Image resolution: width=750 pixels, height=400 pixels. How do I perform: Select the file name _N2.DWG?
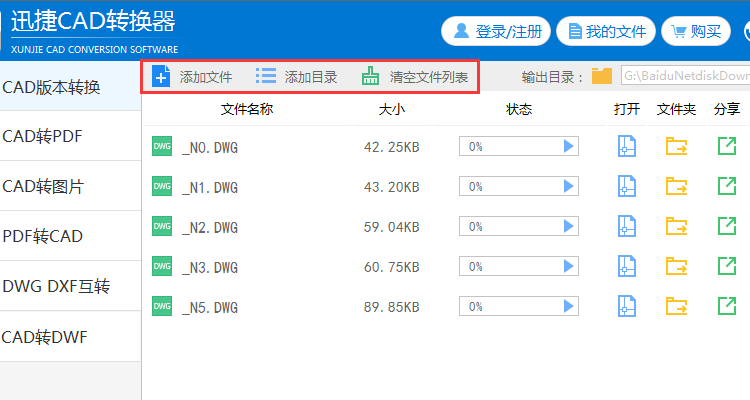[210, 228]
